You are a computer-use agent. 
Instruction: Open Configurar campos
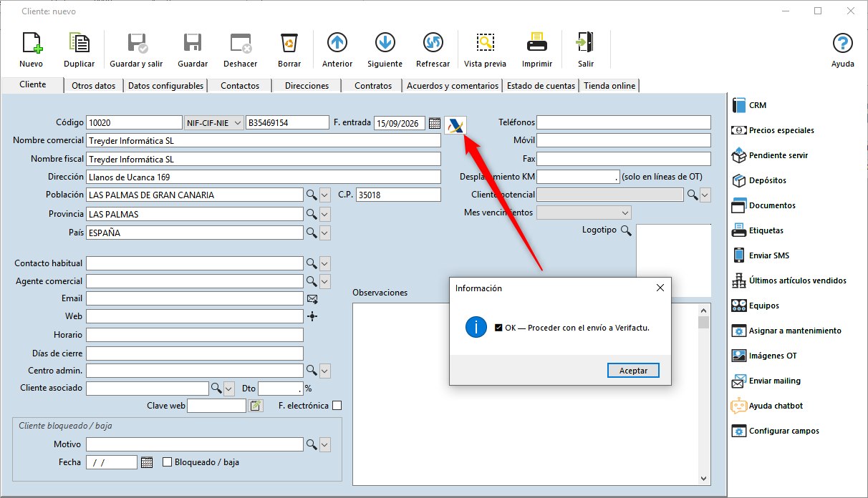coord(775,431)
